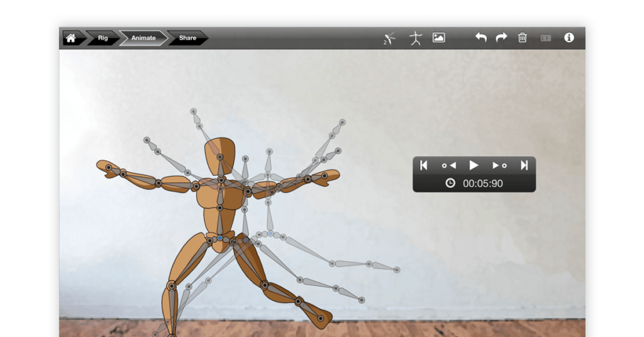Viewport: 644px width, 337px height.
Task: Select the Animate step
Action: tap(143, 38)
